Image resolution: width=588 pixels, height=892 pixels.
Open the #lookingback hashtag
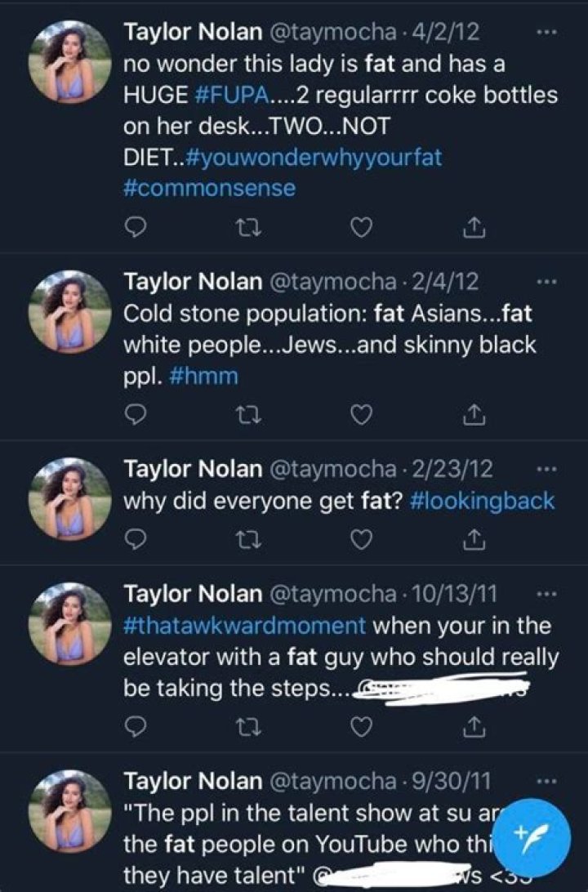point(480,501)
